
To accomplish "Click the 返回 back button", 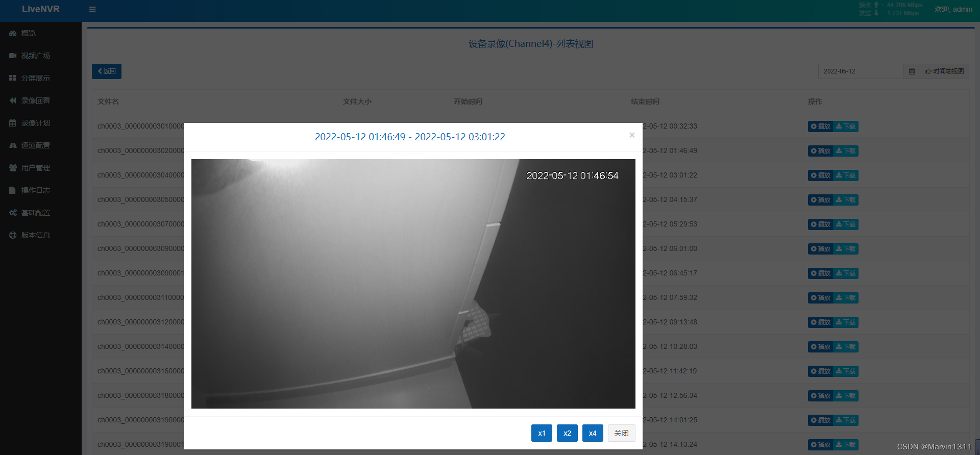I will pyautogui.click(x=107, y=71).
